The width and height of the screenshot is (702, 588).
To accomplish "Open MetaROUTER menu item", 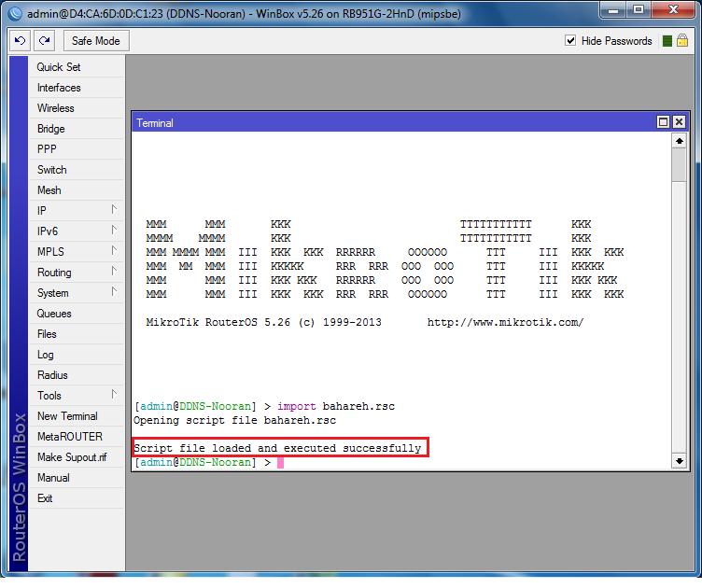I will (77, 437).
